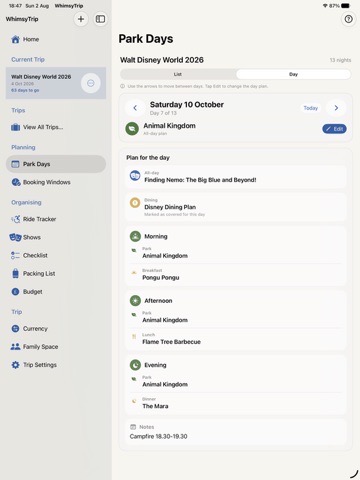Click the Family Space people icon
This screenshot has width=360, height=480.
pos(15,347)
